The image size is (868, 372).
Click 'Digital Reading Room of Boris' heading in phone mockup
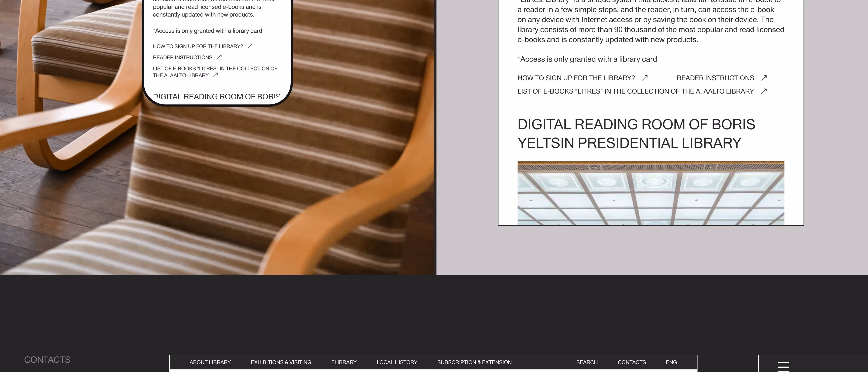pos(217,97)
